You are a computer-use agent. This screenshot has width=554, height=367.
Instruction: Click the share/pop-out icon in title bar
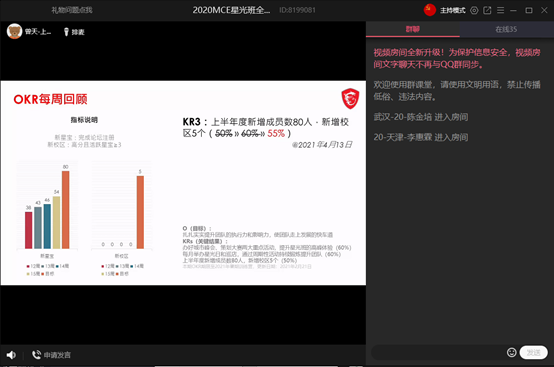click(487, 10)
